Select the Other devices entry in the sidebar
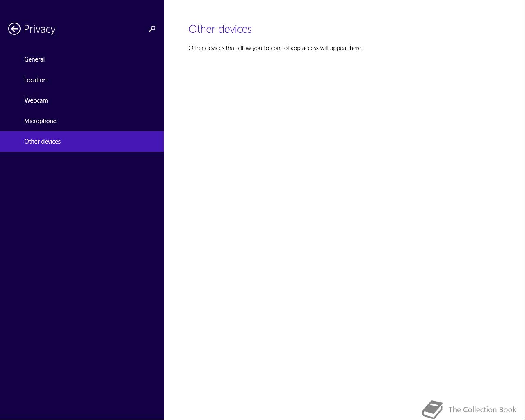Screen dimensions: 525x420 [82, 142]
